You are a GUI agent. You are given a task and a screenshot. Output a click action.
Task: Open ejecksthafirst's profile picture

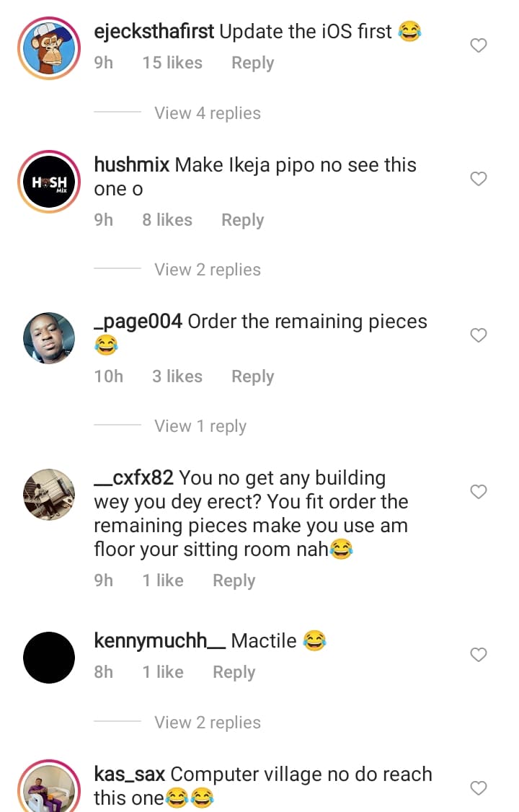49,48
